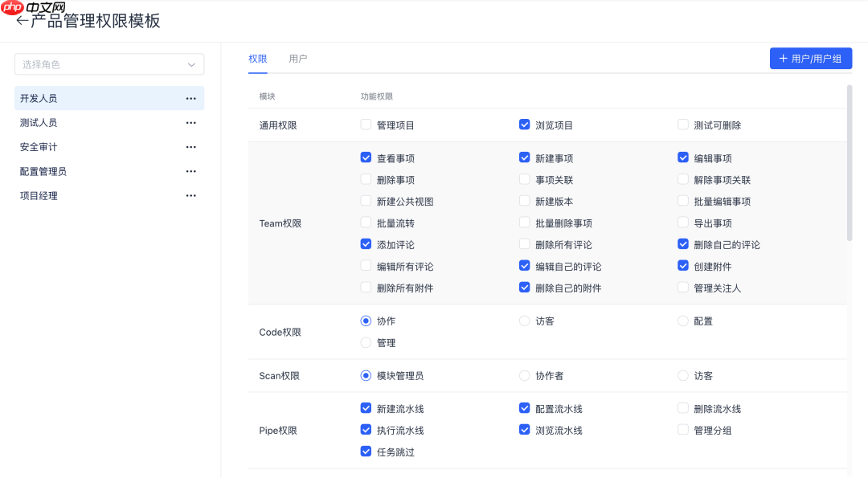This screenshot has width=868, height=478.
Task: Switch to the 权限 tab
Action: point(256,59)
